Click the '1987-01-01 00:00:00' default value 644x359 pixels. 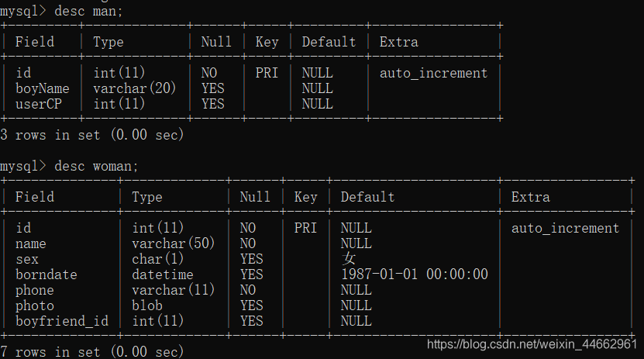coord(414,274)
